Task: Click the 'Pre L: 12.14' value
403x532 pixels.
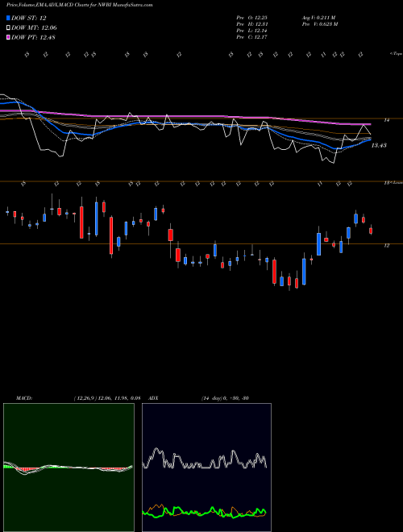Action: click(x=252, y=31)
